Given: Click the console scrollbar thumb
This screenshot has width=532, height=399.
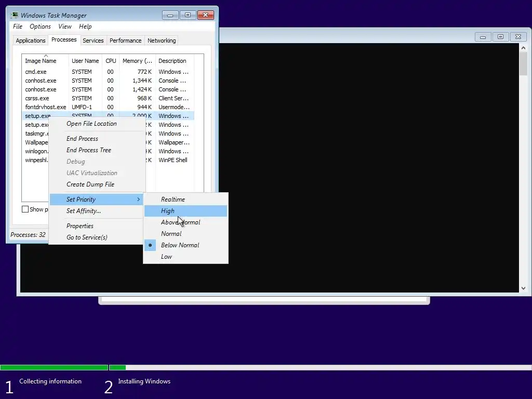Looking at the screenshot, I should pyautogui.click(x=523, y=64).
